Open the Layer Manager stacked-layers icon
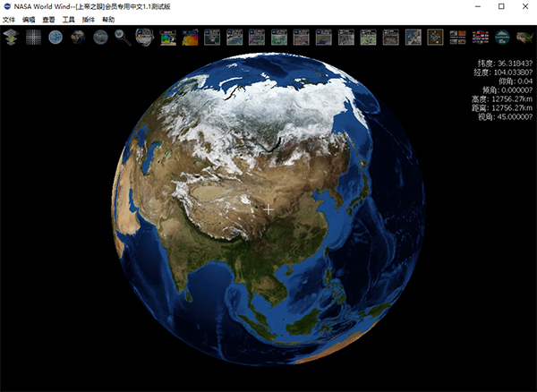This screenshot has height=392, width=537. (11, 37)
